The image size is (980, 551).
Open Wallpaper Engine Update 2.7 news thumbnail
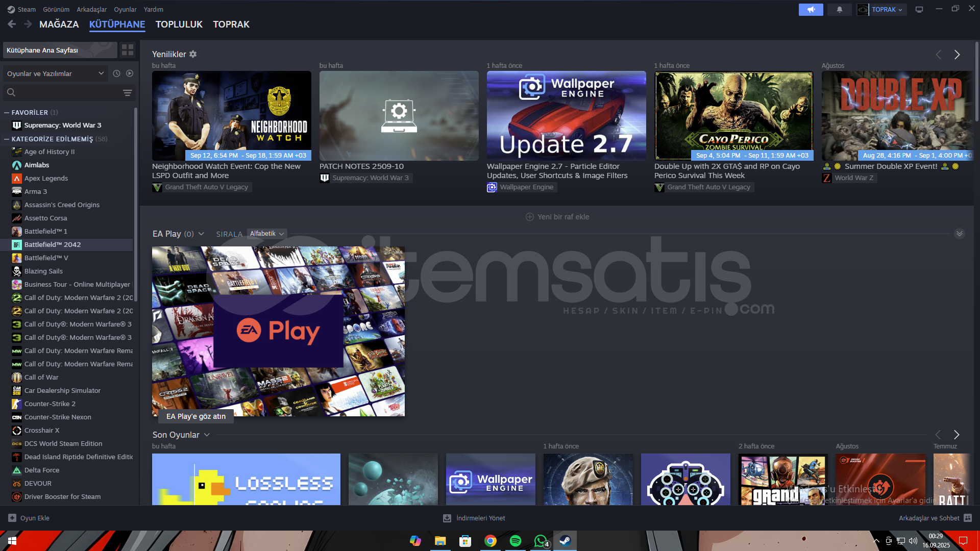567,116
